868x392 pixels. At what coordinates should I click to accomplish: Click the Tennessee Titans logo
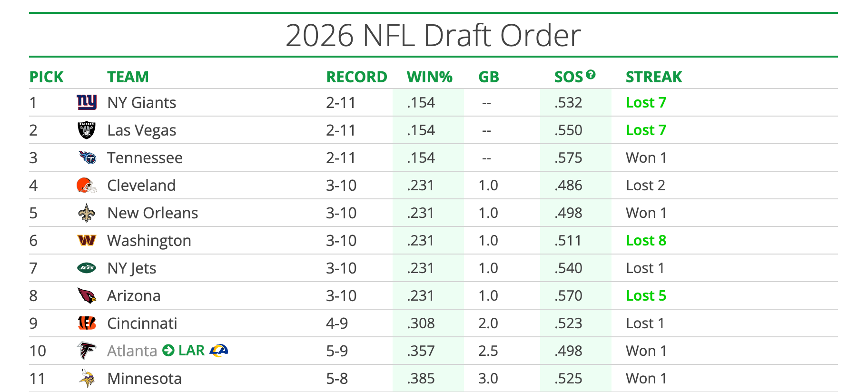click(x=87, y=157)
